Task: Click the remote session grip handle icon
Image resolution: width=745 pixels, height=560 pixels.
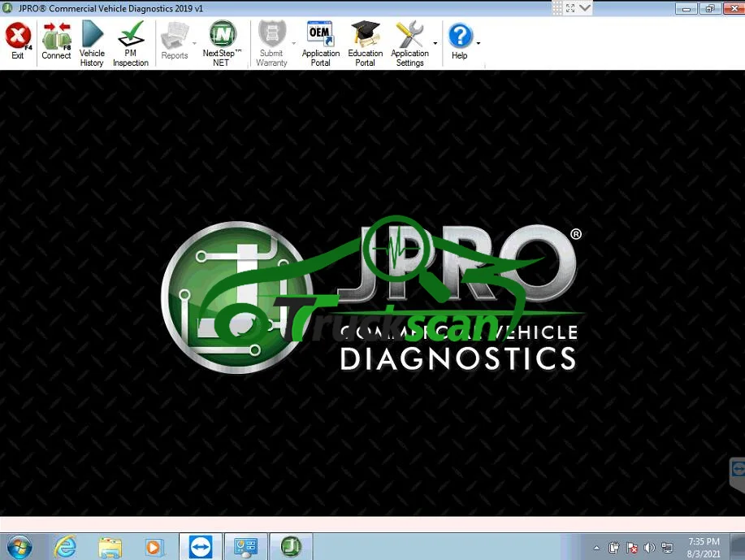Action: (557, 7)
